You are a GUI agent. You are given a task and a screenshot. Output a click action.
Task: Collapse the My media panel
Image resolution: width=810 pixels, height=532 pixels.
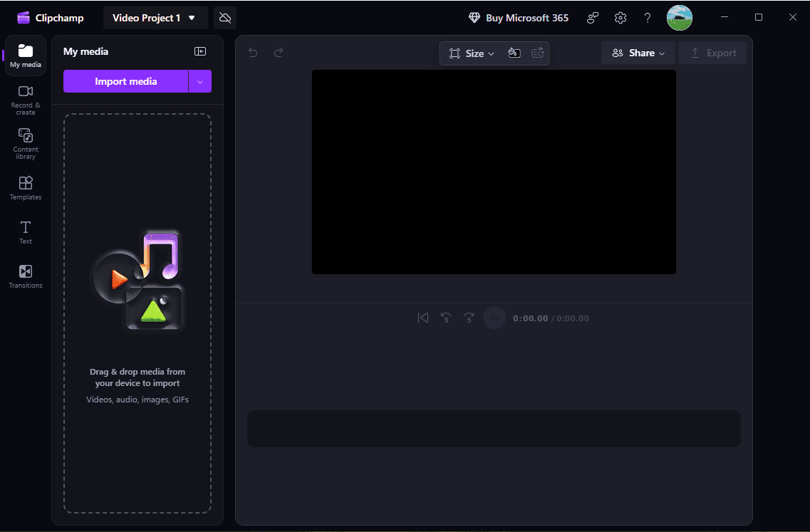click(x=200, y=51)
